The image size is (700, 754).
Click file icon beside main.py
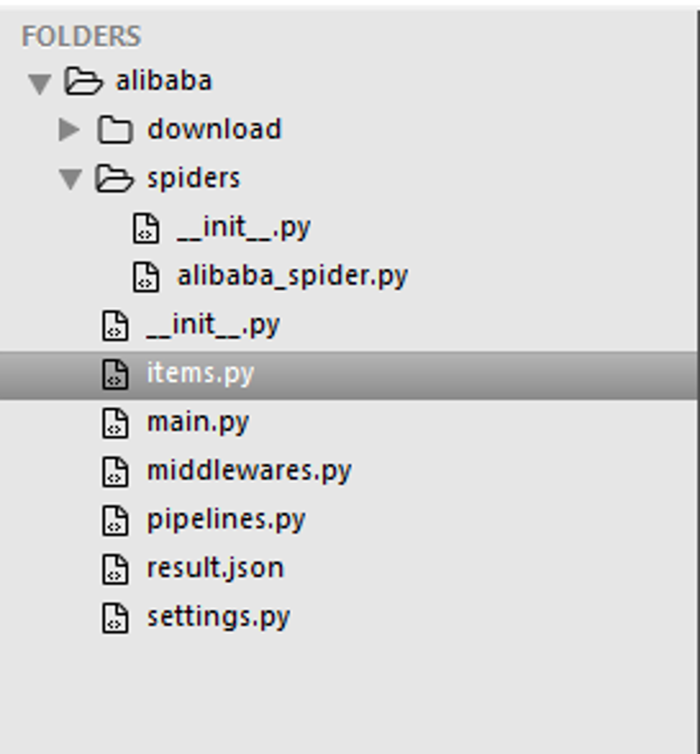point(115,423)
